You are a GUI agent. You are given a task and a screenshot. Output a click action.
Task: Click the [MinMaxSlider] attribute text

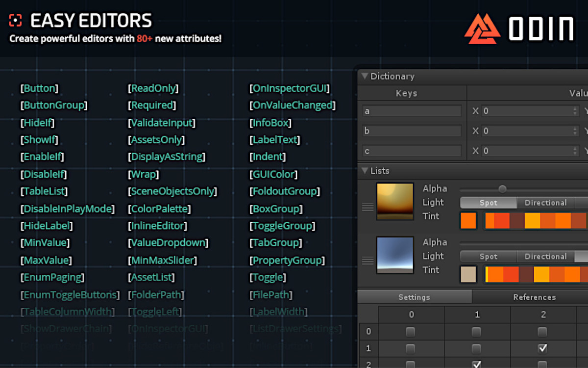[163, 261]
